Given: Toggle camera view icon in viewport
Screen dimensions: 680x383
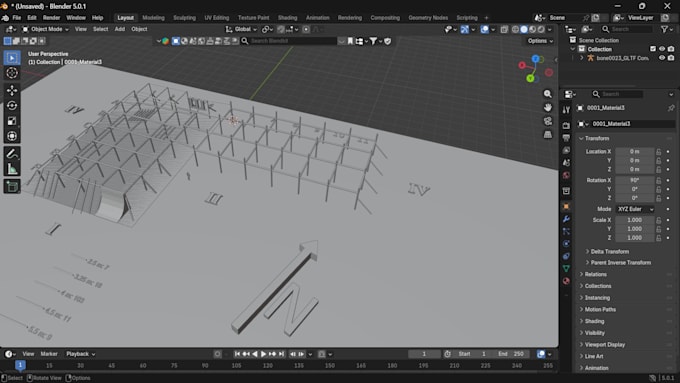Looking at the screenshot, I should (548, 121).
